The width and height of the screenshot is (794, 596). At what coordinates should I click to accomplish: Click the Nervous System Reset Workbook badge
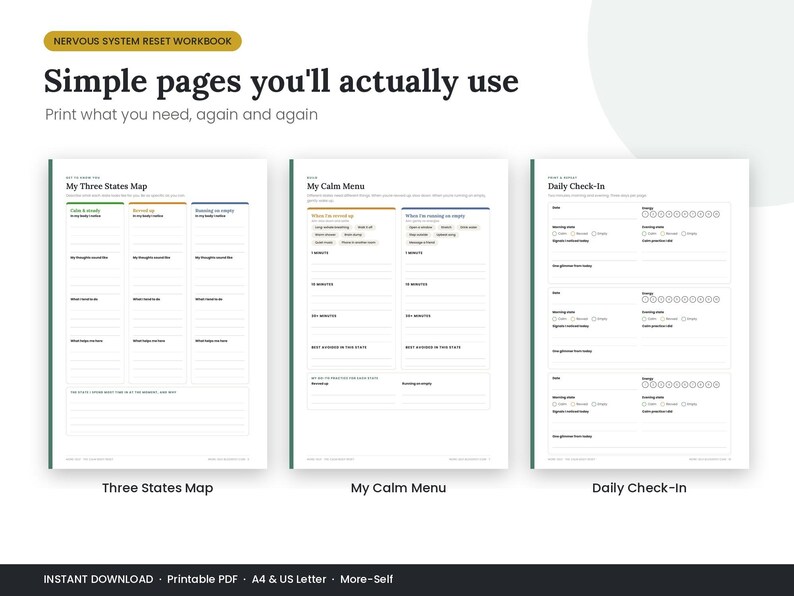coord(142,41)
